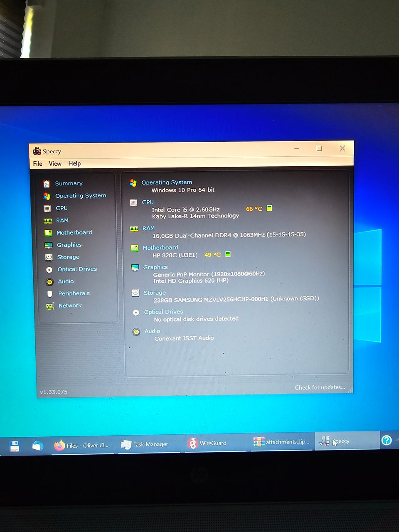
Task: Click the Peripherals mouse icon in sidebar
Action: (x=50, y=294)
